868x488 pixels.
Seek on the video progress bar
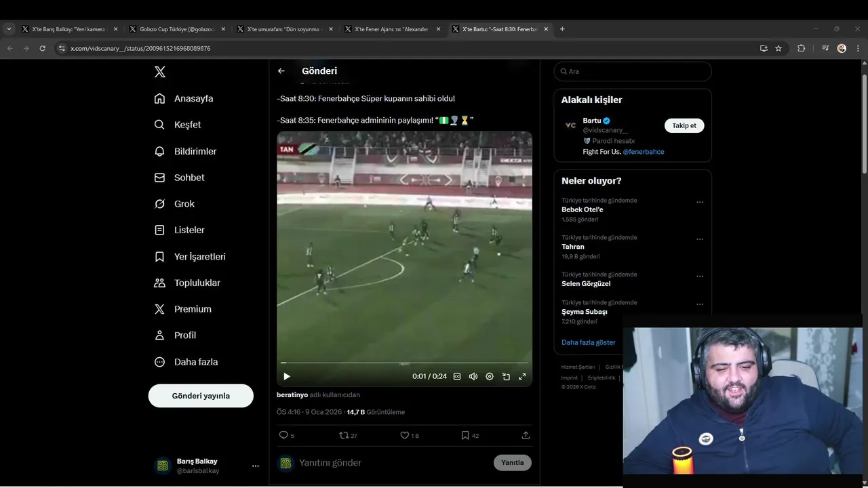[x=404, y=363]
